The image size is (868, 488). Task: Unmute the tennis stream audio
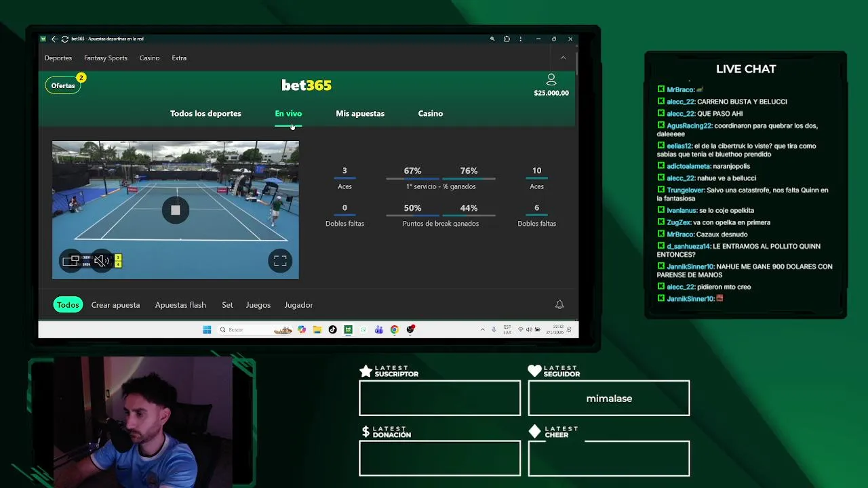pos(102,261)
